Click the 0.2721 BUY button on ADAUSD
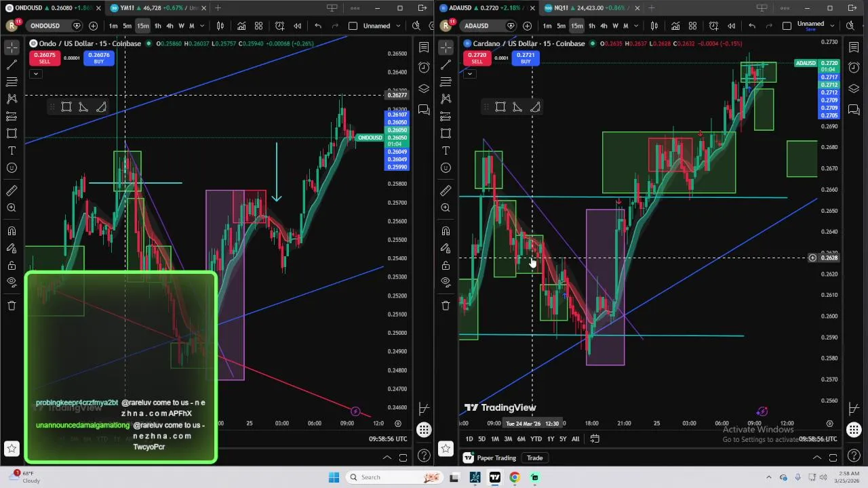 (525, 58)
